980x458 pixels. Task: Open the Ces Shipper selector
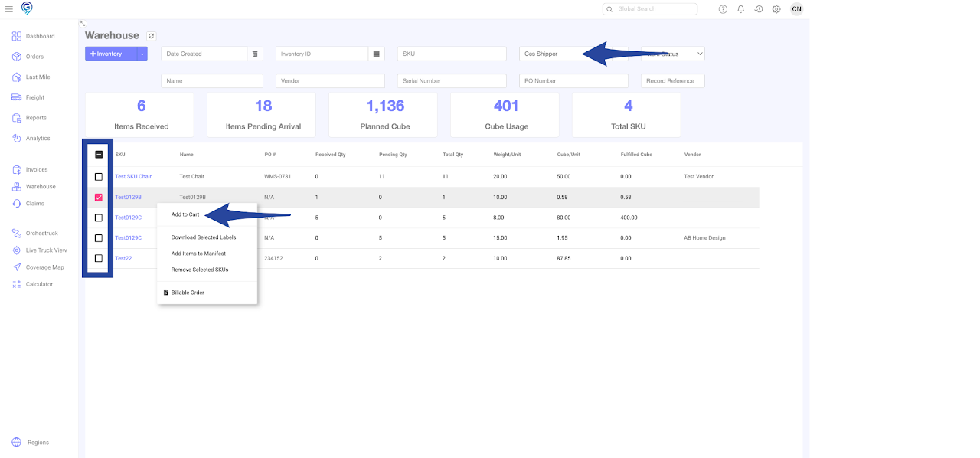click(x=573, y=54)
